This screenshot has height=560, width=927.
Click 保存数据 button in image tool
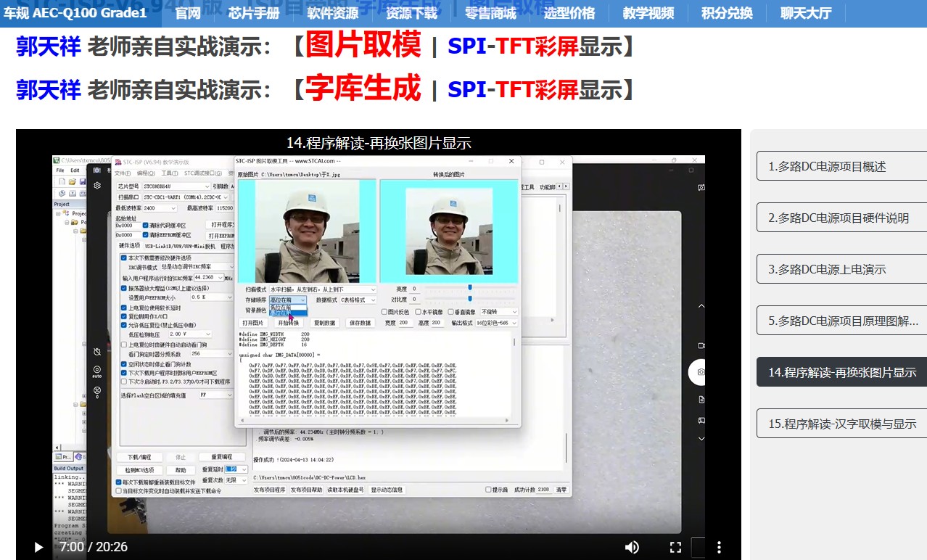360,323
